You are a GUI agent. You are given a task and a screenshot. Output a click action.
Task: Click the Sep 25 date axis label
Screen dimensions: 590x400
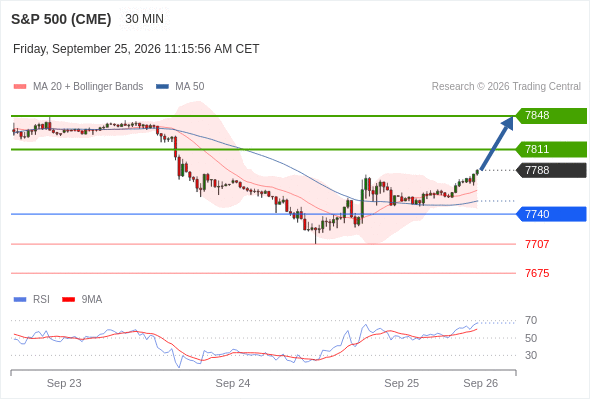401,383
